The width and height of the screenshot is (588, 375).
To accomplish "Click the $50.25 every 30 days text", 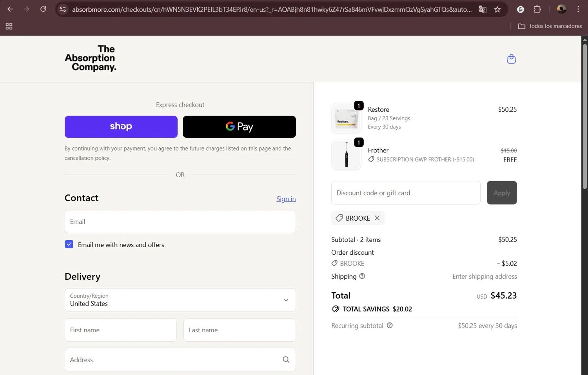I will click(x=487, y=326).
